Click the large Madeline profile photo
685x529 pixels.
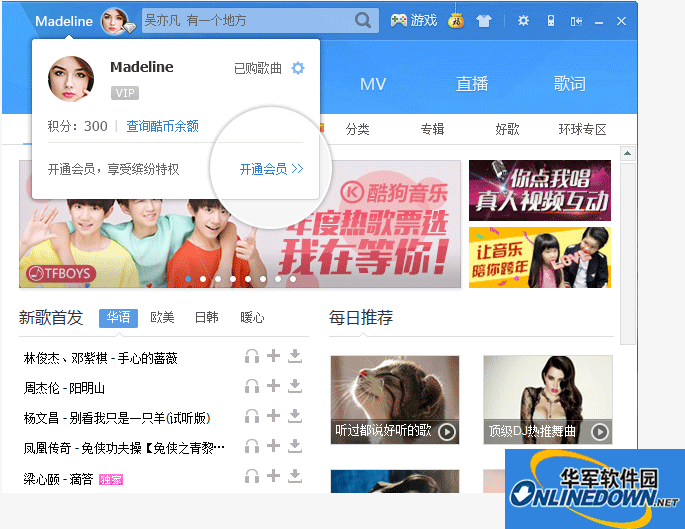click(x=71, y=79)
